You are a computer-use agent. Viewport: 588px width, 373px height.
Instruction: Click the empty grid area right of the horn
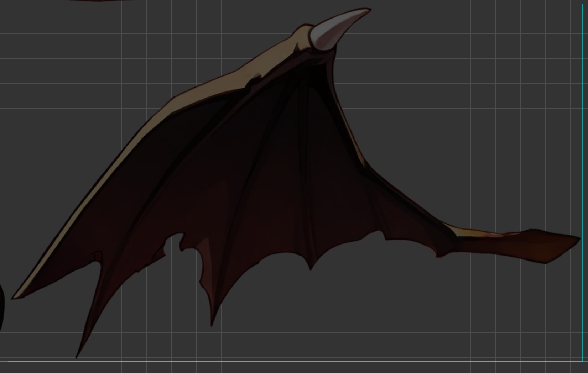pos(463,71)
